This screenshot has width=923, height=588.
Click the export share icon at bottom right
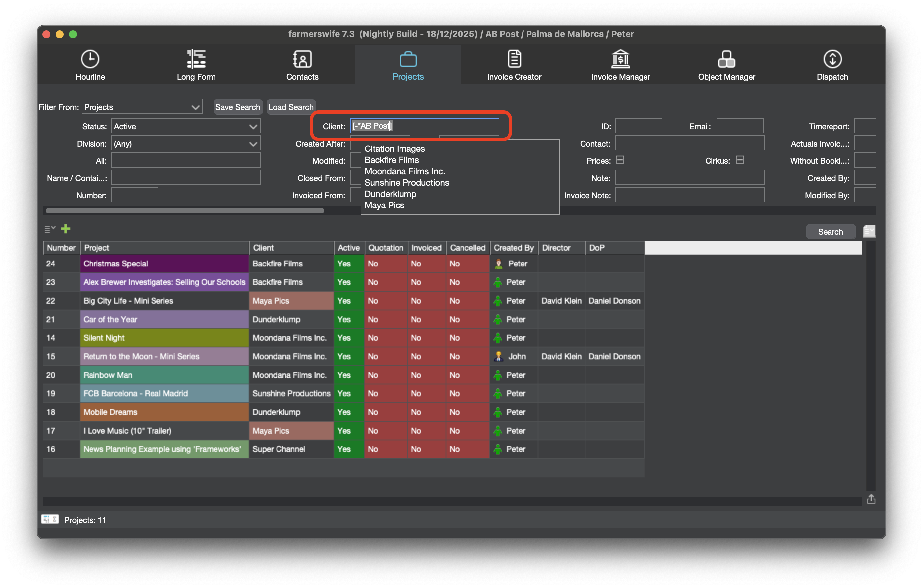click(871, 499)
